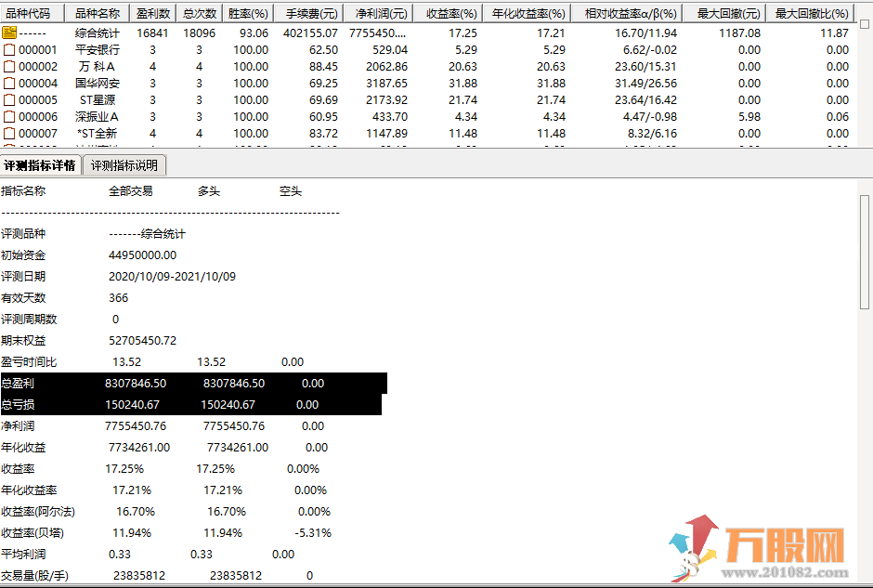The height and width of the screenshot is (588, 873).
Task: Click the top table scrollbar thumb
Action: (x=864, y=24)
